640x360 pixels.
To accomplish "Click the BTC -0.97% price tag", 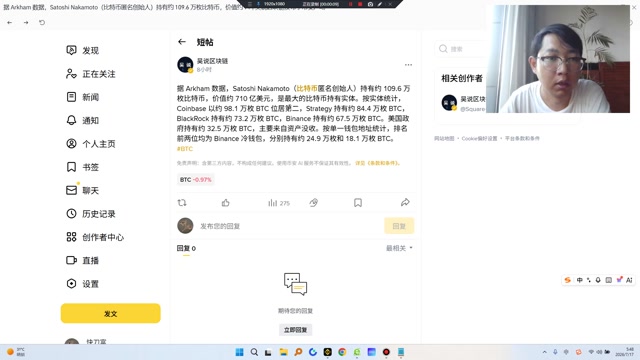I will coord(196,180).
